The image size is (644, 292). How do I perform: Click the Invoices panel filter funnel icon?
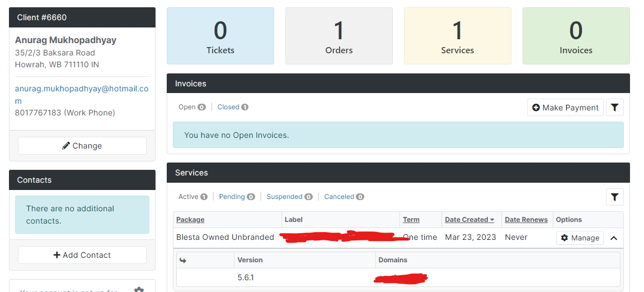coord(614,108)
